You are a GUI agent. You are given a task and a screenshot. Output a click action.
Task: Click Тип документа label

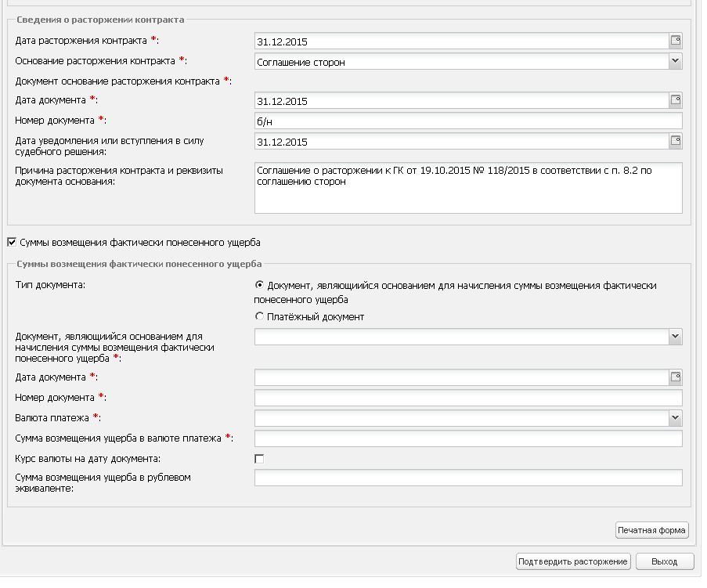pos(50,285)
